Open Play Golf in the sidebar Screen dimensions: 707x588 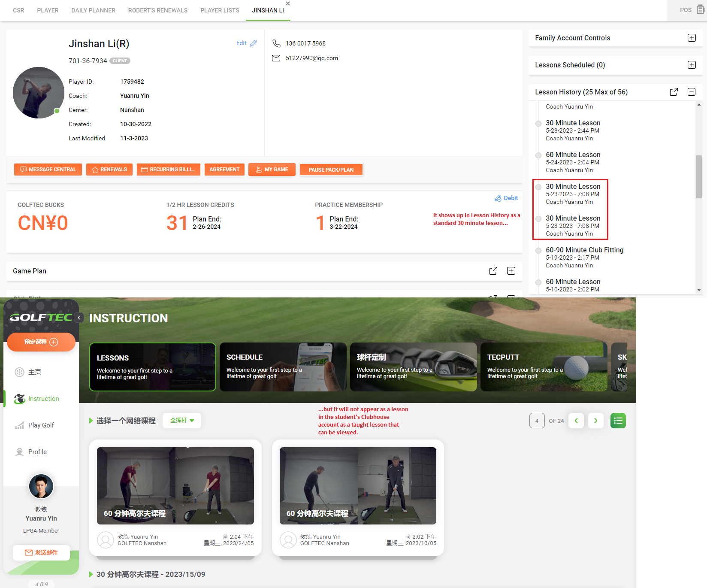coord(34,425)
